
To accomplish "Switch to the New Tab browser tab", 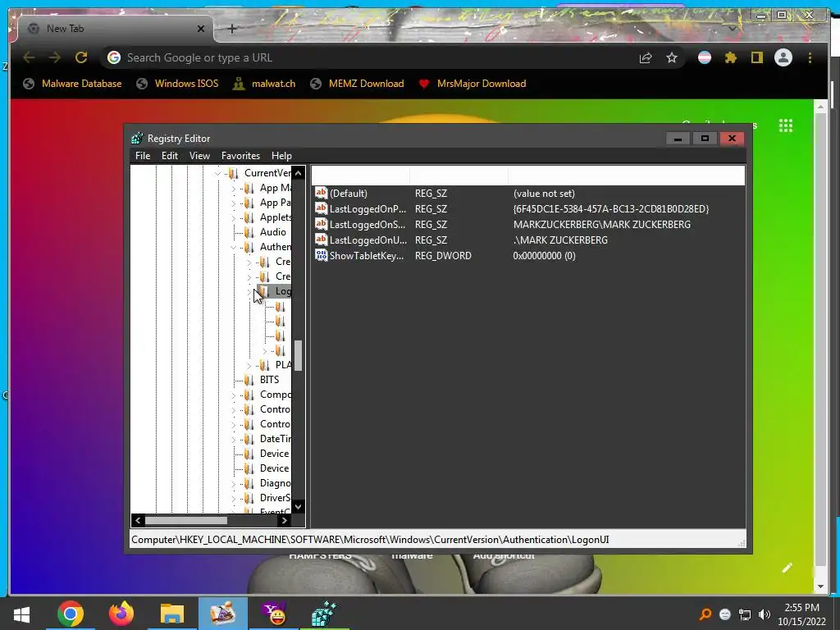I will click(115, 29).
